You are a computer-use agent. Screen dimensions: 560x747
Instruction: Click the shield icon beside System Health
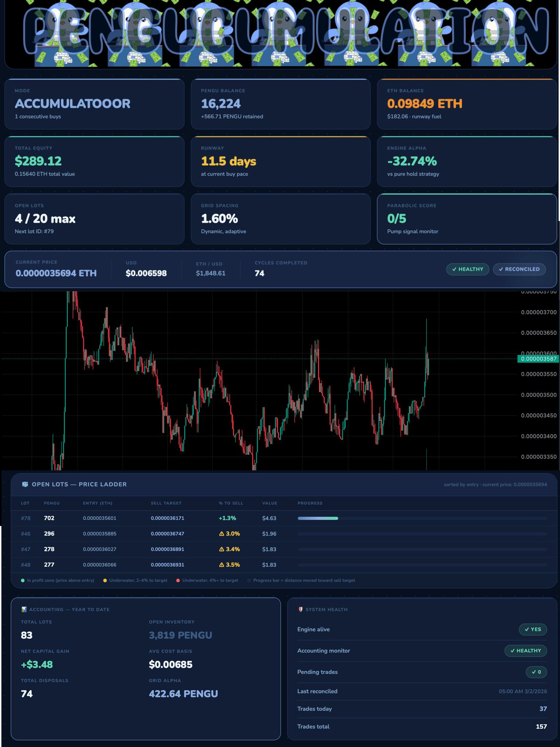point(300,609)
